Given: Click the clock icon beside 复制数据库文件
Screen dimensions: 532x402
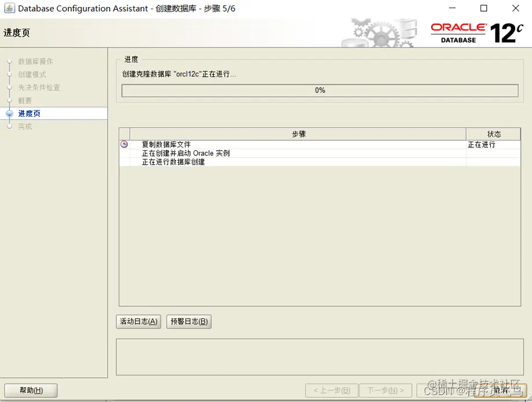Looking at the screenshot, I should pos(124,144).
